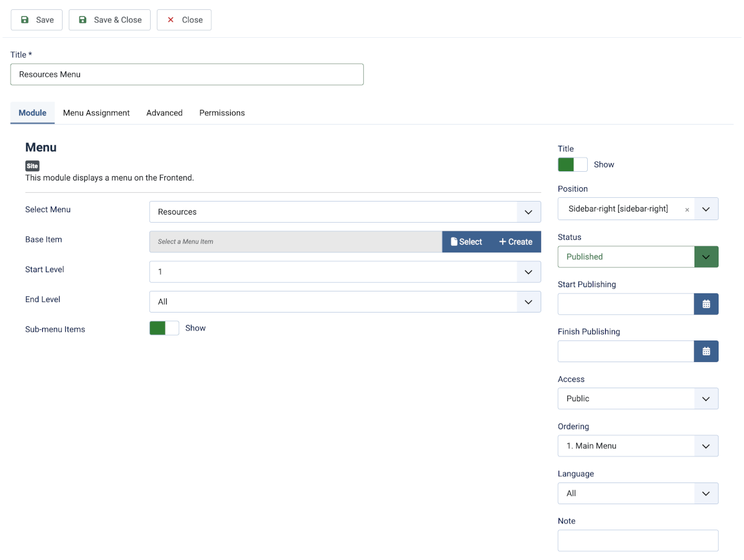
Task: Click the red X icon on Close
Action: 170,19
